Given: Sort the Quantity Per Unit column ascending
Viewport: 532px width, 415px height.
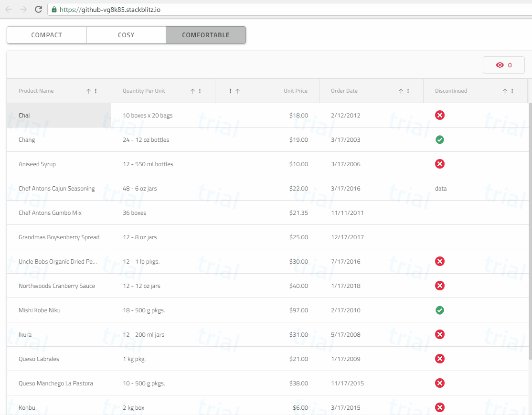Looking at the screenshot, I should 192,91.
